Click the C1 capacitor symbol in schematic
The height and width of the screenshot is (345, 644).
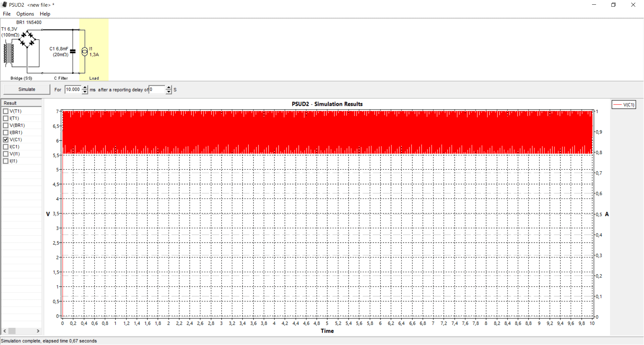pos(73,51)
